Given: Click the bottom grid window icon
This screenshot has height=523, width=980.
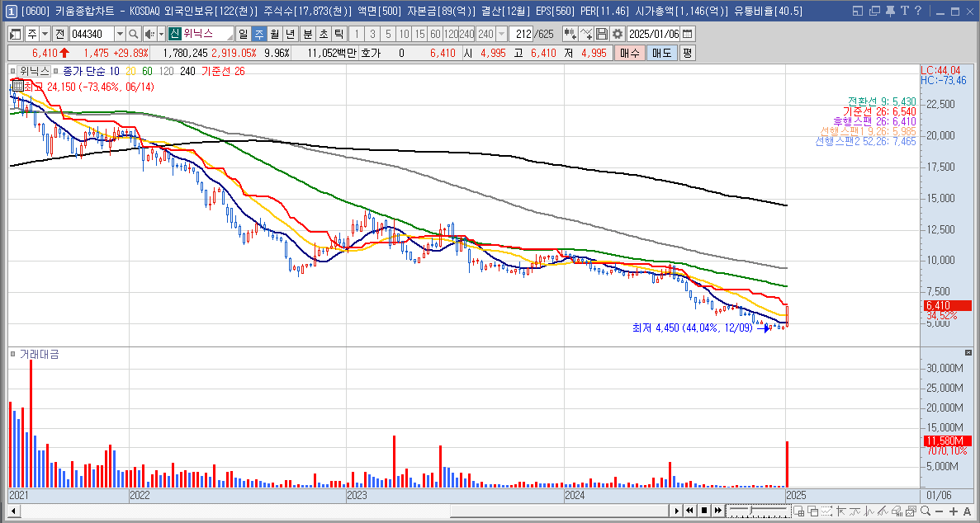Looking at the screenshot, I should pyautogui.click(x=798, y=511).
